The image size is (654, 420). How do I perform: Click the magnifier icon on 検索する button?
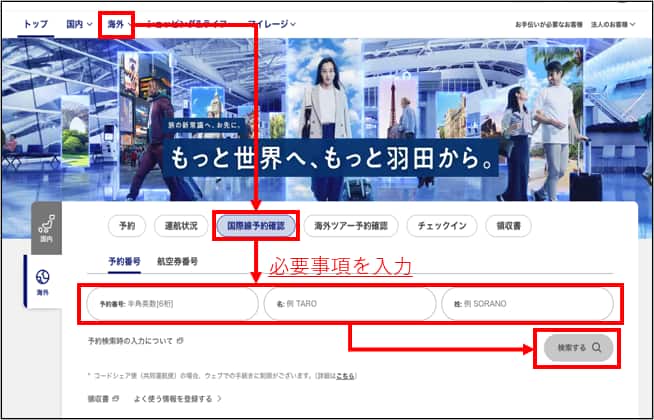coord(596,348)
